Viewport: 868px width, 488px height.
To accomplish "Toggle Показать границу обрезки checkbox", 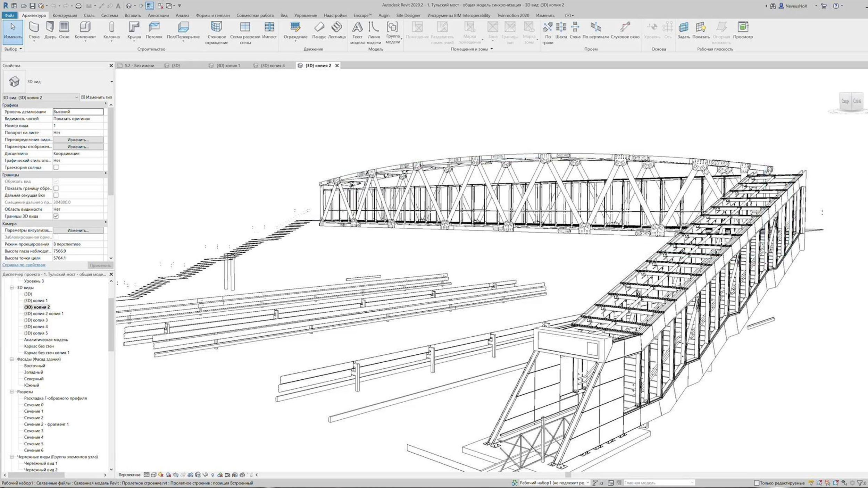I will pos(56,188).
